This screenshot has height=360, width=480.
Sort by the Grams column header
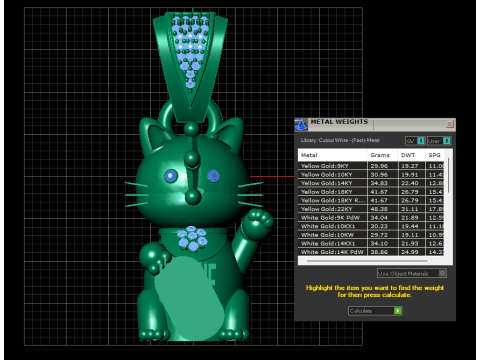[x=382, y=155]
